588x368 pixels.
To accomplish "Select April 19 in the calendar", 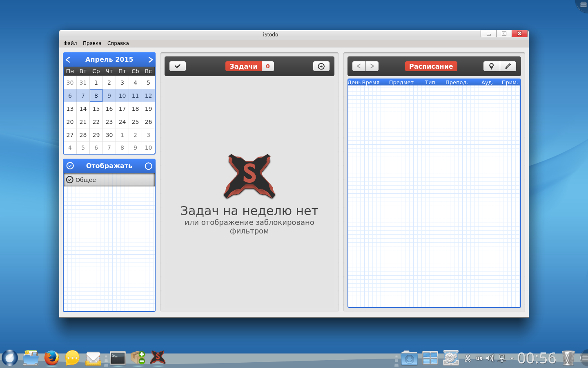I will pyautogui.click(x=148, y=109).
